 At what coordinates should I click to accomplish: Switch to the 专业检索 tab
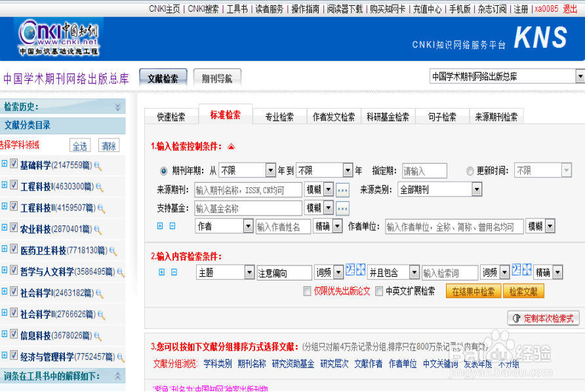tap(279, 117)
